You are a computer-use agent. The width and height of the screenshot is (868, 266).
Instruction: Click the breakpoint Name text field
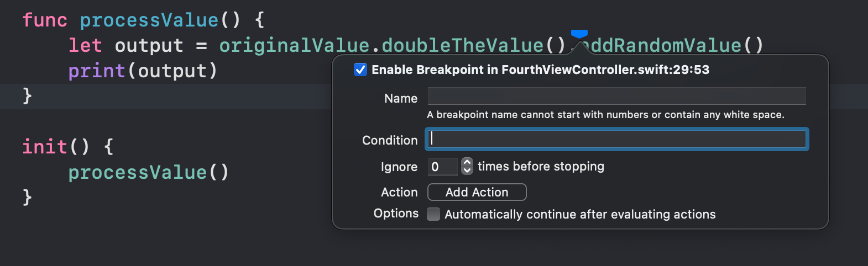click(x=616, y=96)
